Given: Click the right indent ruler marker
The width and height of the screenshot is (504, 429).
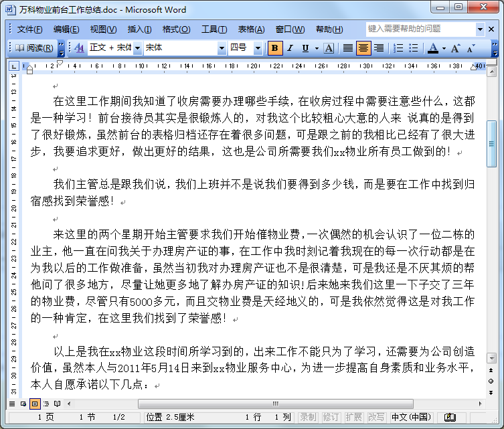Looking at the screenshot, I should 473,67.
